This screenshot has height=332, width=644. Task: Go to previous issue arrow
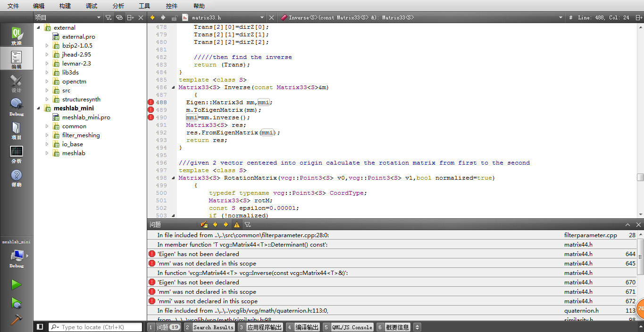[x=215, y=225]
